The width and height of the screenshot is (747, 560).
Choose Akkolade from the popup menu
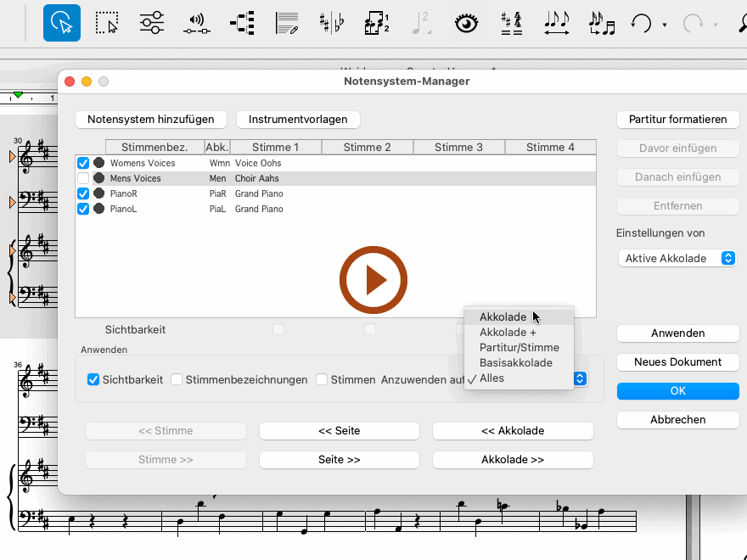503,316
